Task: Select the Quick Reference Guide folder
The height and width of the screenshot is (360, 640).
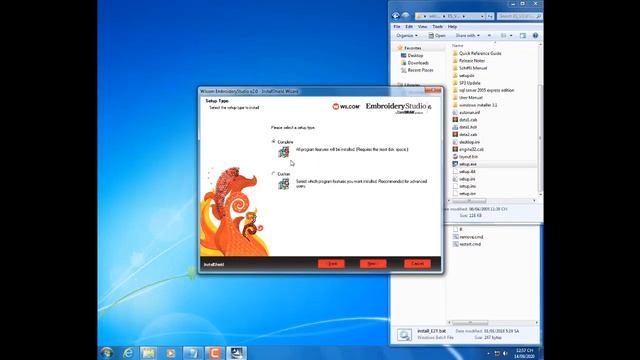Action: [x=480, y=53]
